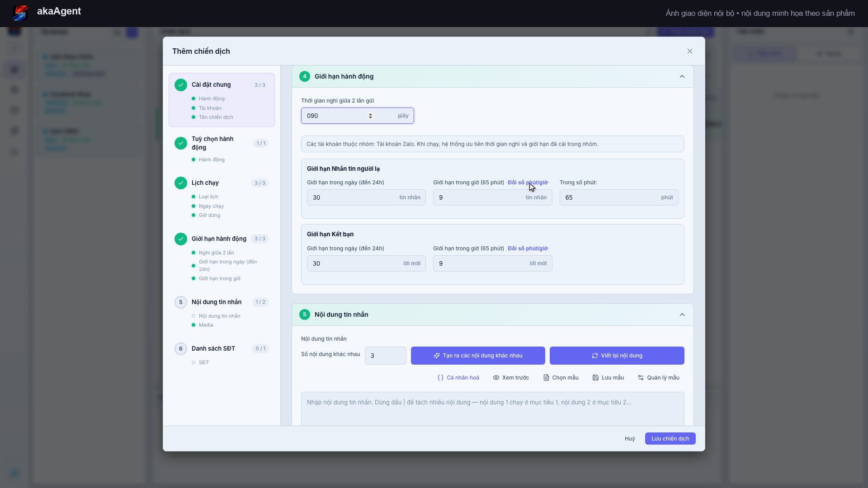This screenshot has height=488, width=868.
Task: Click the green check beside Tuỳ chọn hành động
Action: click(181, 143)
